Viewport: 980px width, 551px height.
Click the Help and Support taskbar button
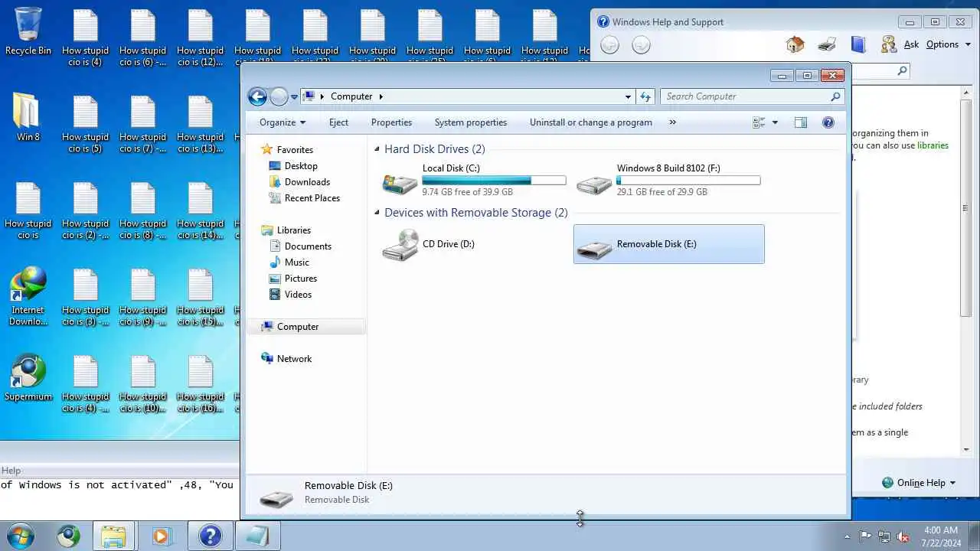click(210, 536)
